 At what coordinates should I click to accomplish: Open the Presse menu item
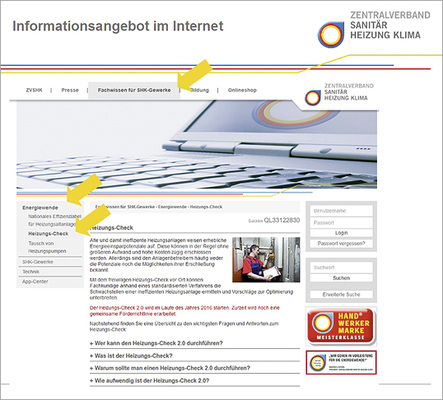point(70,90)
